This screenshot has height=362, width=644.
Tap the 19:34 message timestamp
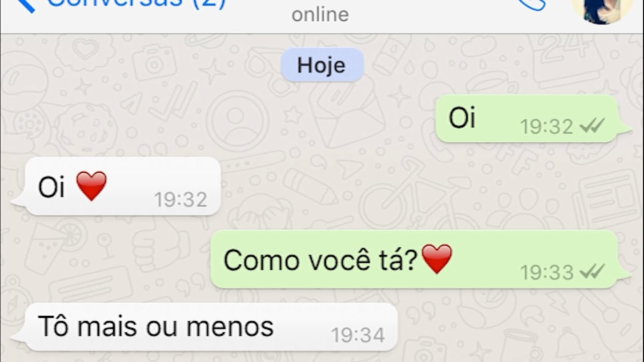pyautogui.click(x=358, y=335)
